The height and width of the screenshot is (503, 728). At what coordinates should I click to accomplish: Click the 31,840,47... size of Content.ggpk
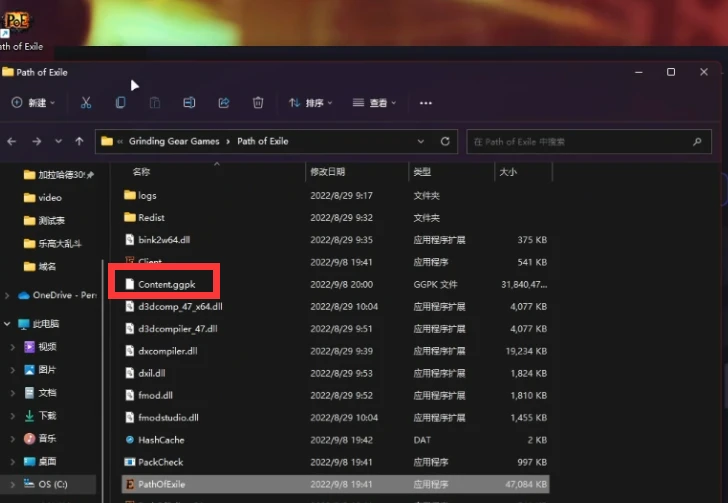pos(524,284)
